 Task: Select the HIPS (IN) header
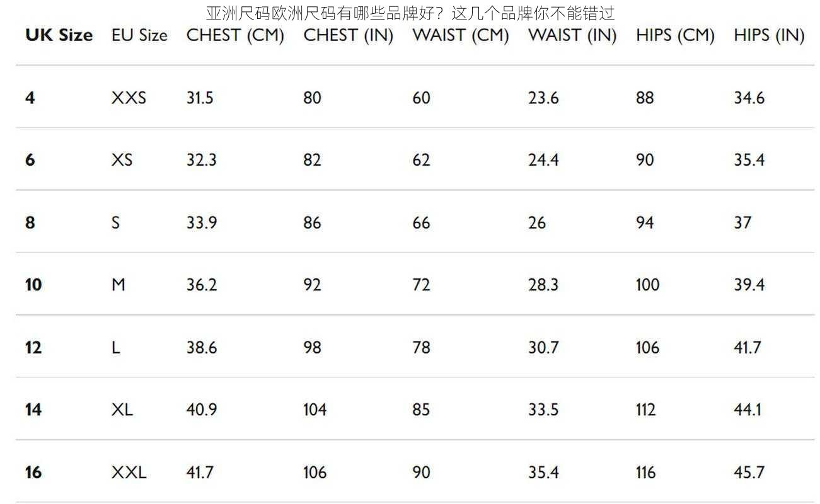point(769,35)
